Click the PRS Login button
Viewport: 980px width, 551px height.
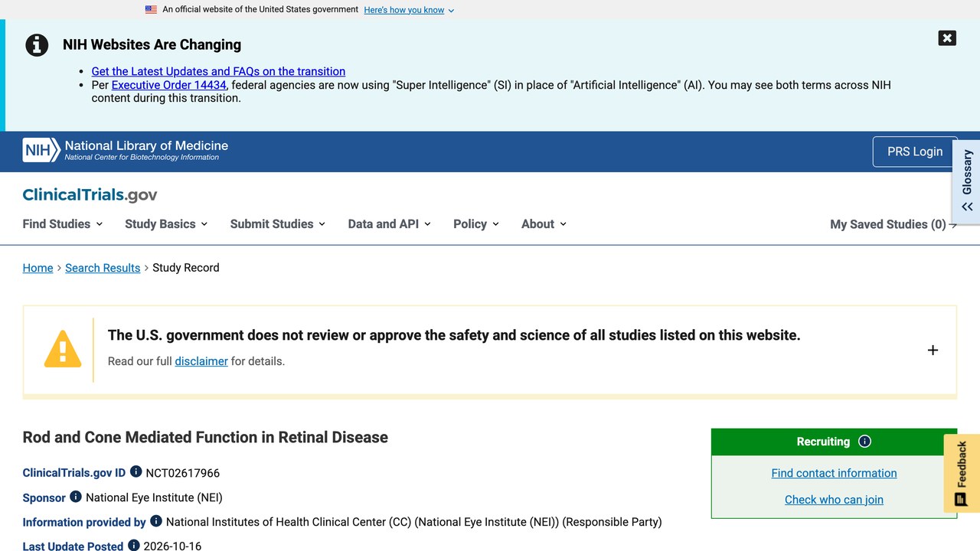915,152
